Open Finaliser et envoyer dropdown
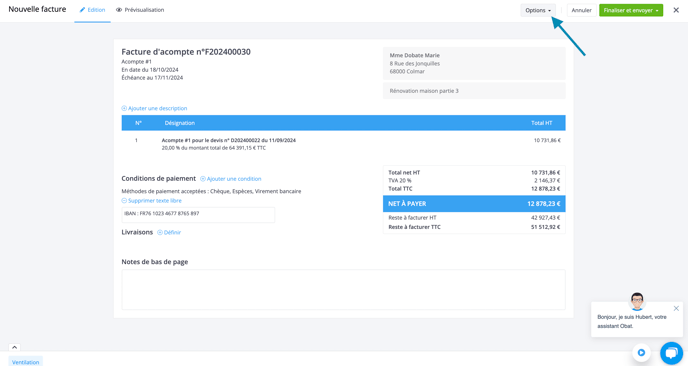Screen dimensions: 688x366 (x=631, y=10)
